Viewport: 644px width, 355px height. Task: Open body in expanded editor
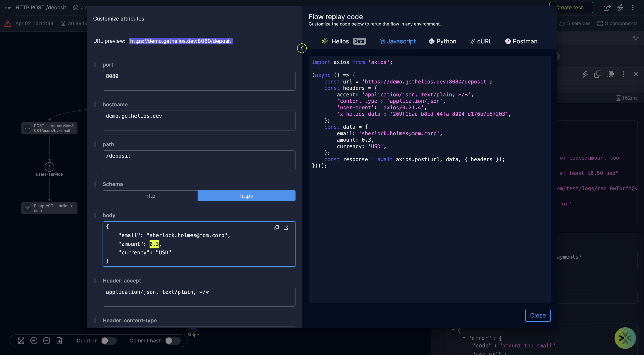point(286,228)
